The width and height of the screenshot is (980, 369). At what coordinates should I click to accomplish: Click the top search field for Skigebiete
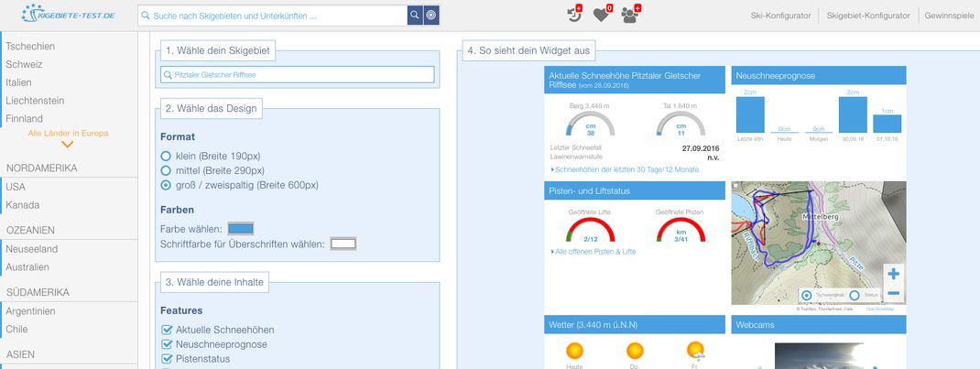(273, 16)
